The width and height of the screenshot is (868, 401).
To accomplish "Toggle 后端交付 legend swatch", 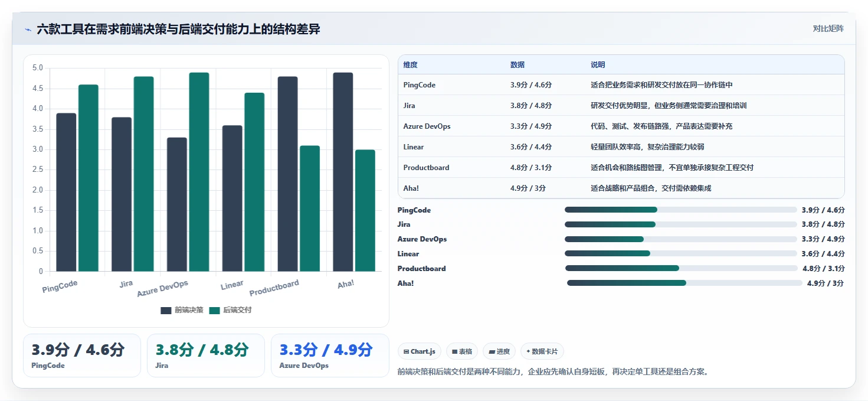I will point(214,310).
